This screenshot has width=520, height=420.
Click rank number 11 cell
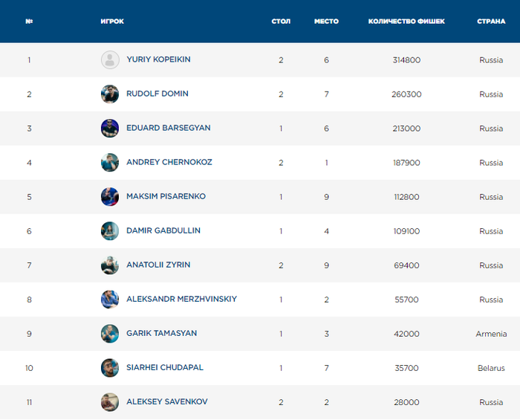(29, 402)
